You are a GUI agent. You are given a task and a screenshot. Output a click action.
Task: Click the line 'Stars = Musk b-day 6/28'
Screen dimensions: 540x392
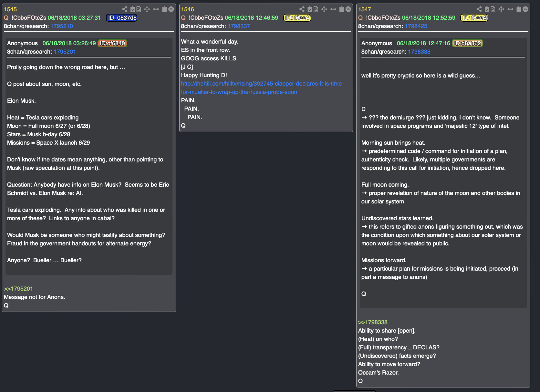(x=39, y=134)
